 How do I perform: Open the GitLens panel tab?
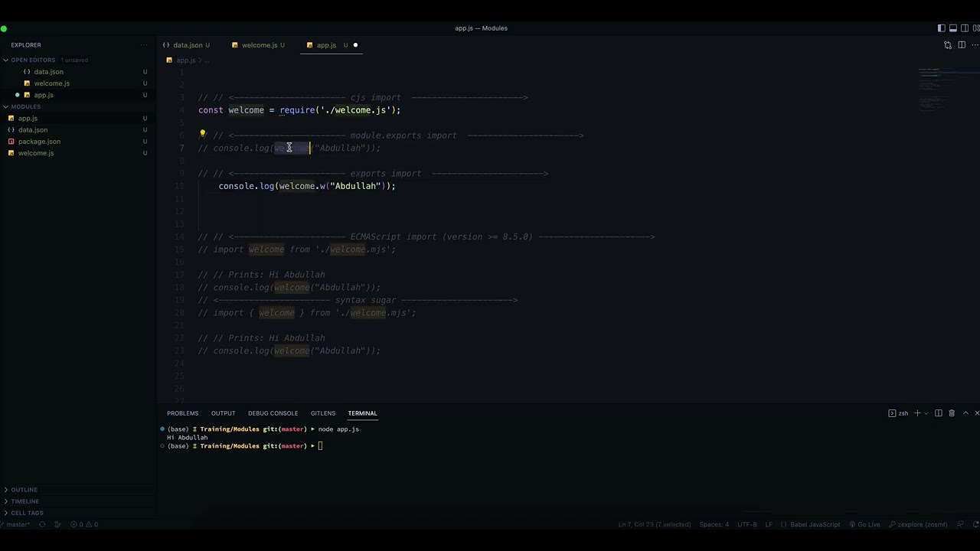(322, 413)
